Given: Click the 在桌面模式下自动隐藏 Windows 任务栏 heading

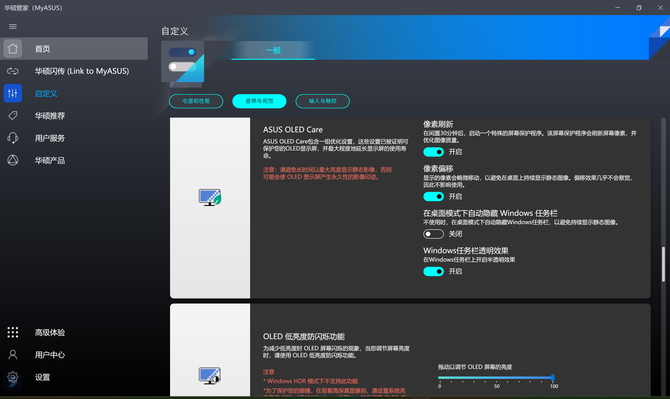Looking at the screenshot, I should (490, 213).
